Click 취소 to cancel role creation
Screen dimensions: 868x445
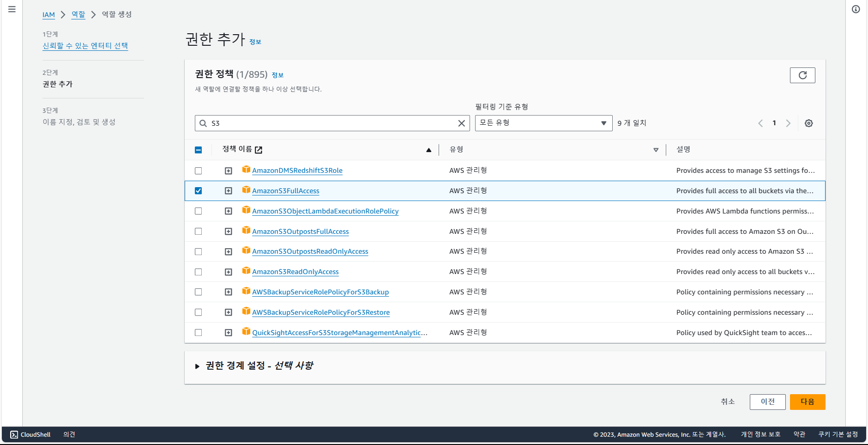pos(728,402)
